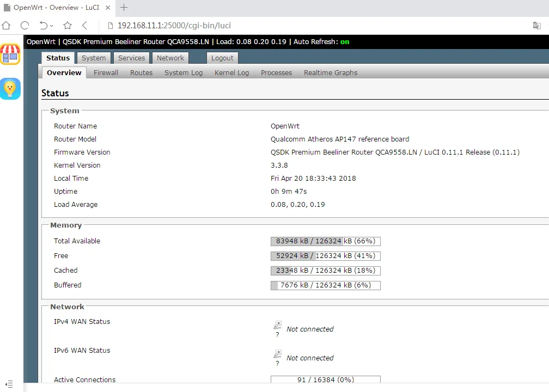Click the Logout tab
The width and height of the screenshot is (549, 392).
222,58
